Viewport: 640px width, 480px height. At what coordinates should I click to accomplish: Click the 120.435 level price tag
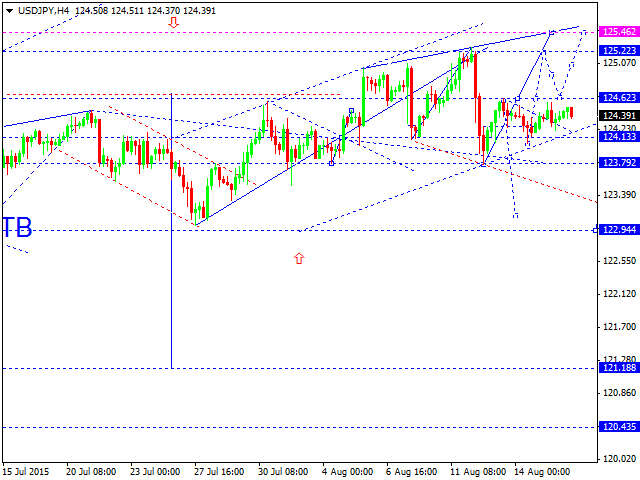[x=619, y=427]
